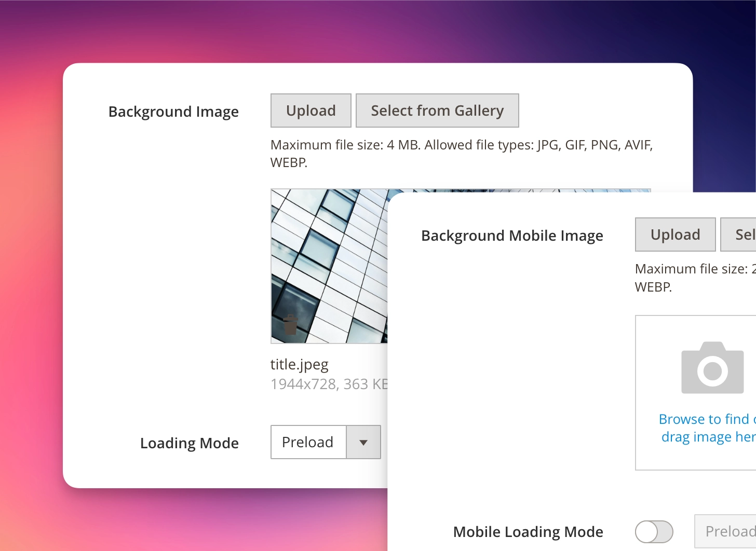The image size is (756, 551).
Task: Select the Preload value in Loading Mode
Action: [308, 442]
